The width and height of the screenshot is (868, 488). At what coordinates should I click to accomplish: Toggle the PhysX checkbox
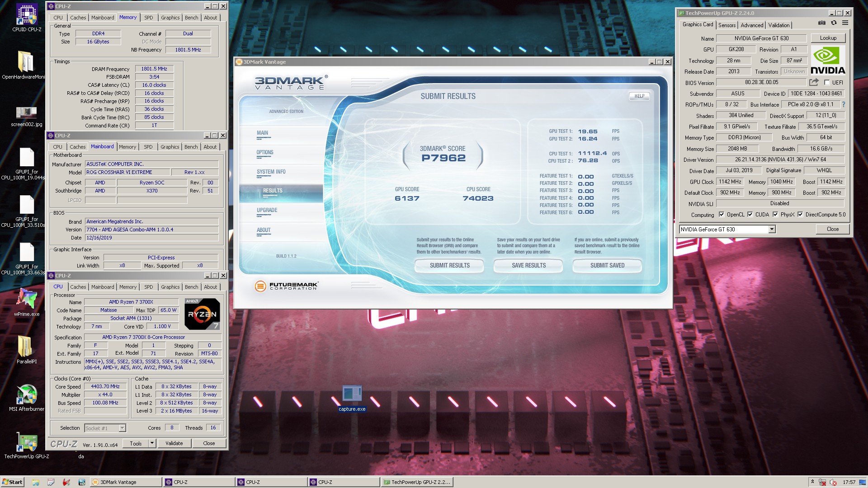[775, 215]
